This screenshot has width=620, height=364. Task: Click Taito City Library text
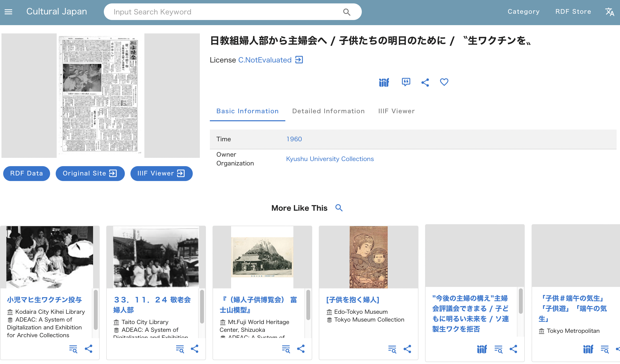pyautogui.click(x=145, y=322)
